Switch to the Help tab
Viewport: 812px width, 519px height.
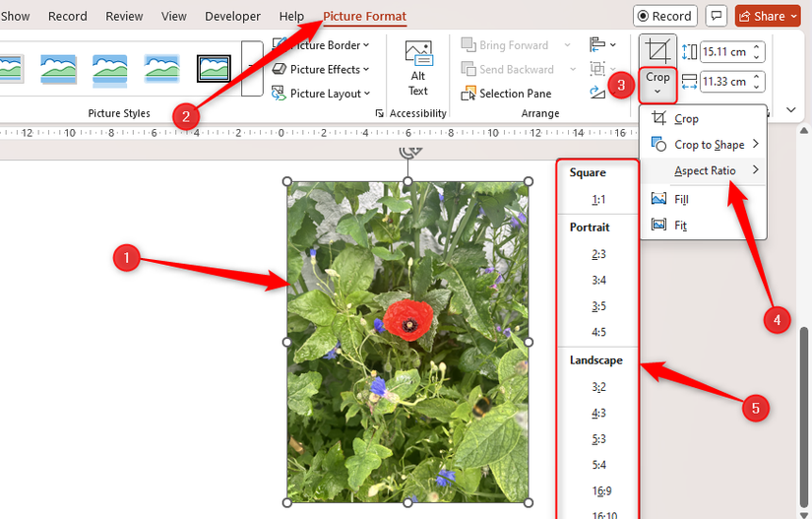click(x=291, y=16)
